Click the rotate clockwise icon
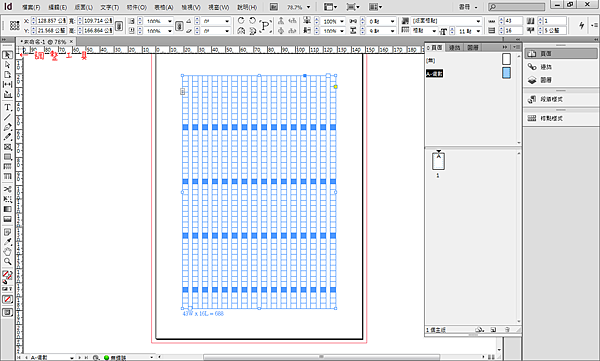600x361 pixels. pyautogui.click(x=241, y=21)
